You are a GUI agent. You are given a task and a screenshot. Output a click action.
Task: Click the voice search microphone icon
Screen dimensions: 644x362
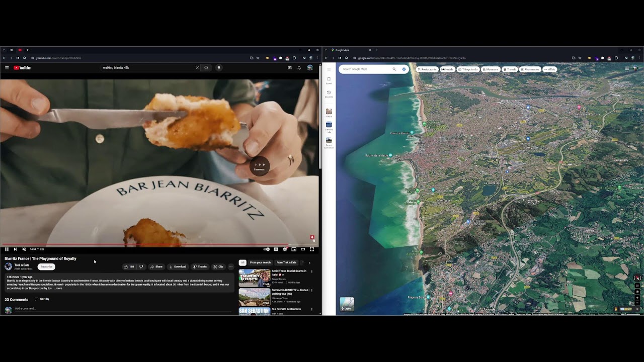click(219, 68)
